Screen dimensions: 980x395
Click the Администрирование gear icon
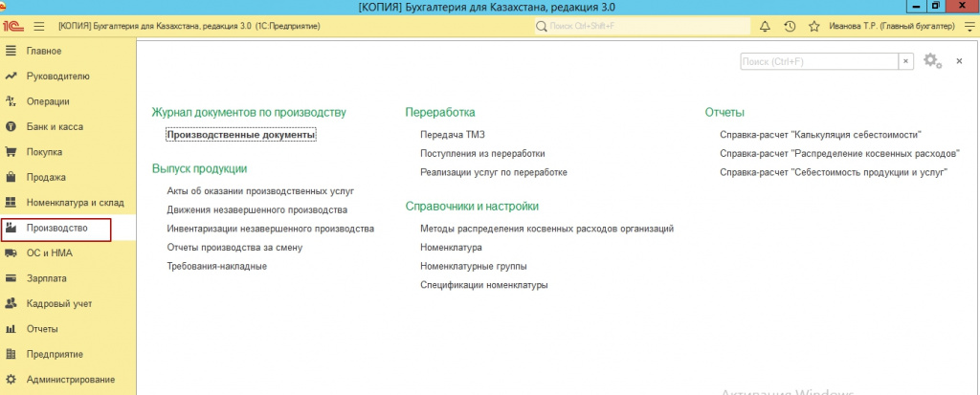coord(11,380)
